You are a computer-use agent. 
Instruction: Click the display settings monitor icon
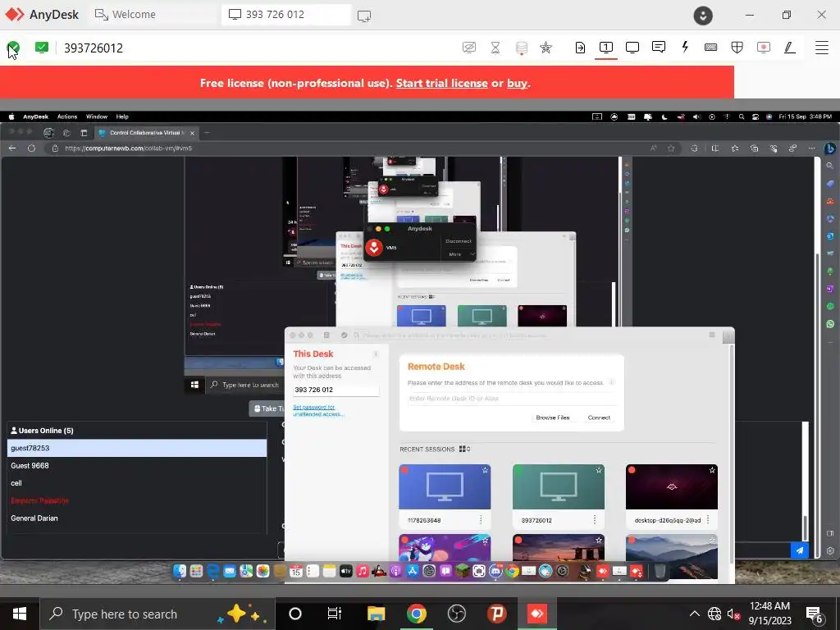(632, 47)
